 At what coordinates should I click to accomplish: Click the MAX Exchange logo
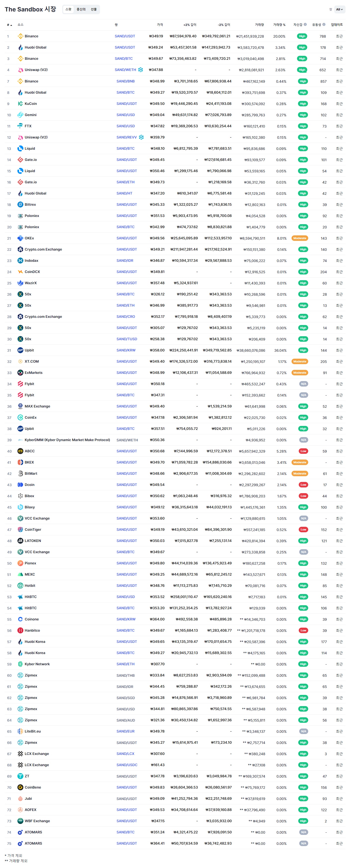click(20, 406)
